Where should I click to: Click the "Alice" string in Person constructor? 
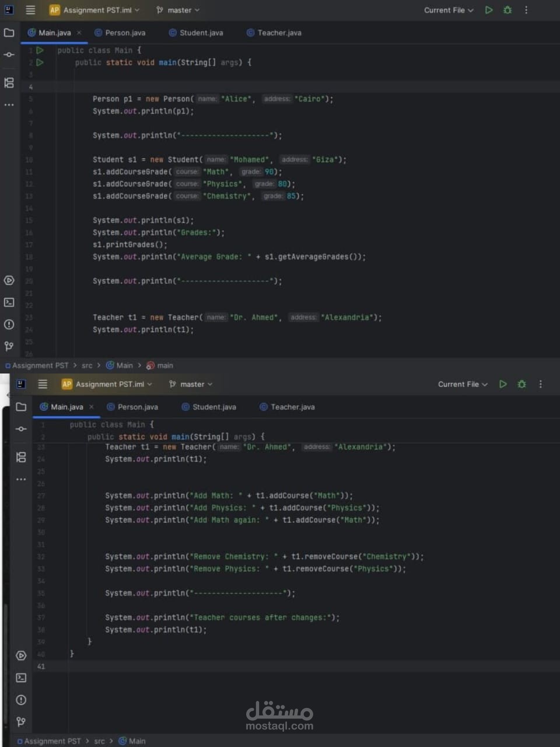click(x=236, y=99)
